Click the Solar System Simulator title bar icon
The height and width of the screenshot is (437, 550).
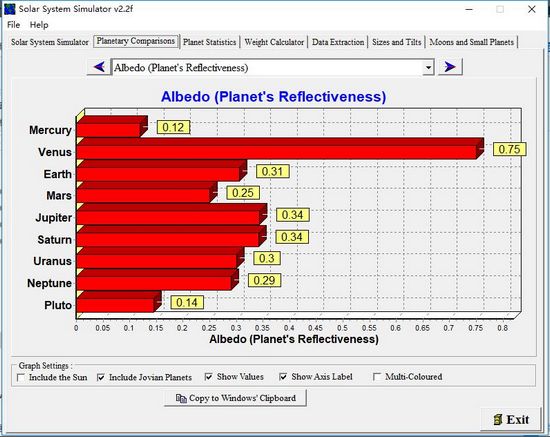coord(9,9)
